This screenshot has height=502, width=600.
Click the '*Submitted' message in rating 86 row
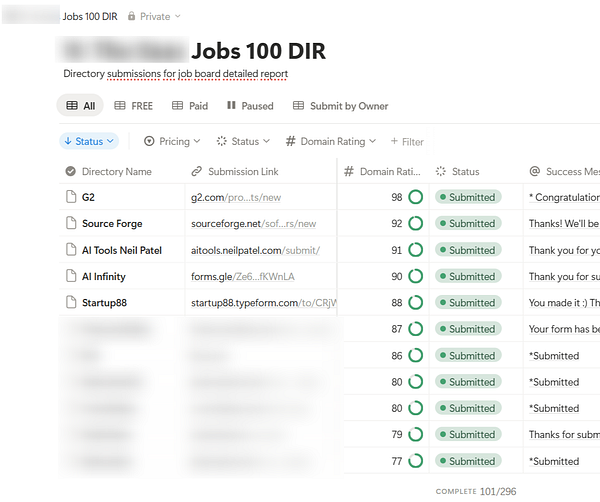click(x=554, y=356)
